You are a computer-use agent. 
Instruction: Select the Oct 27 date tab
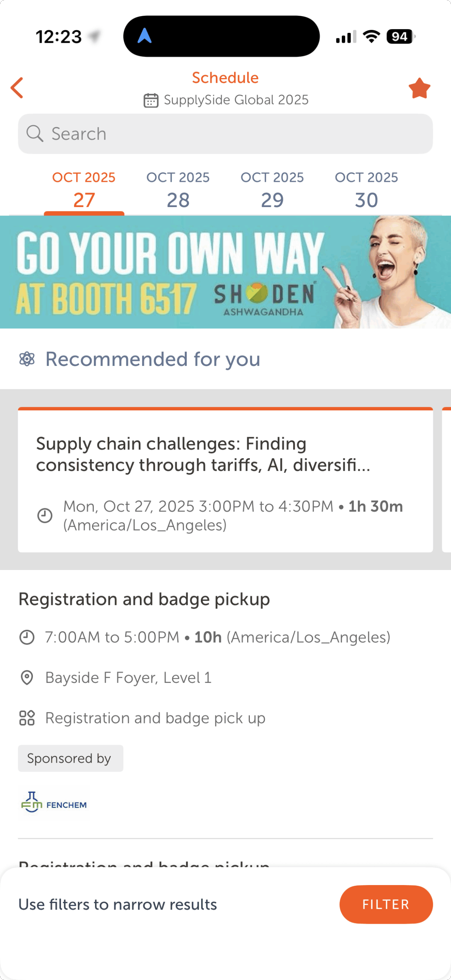point(84,191)
